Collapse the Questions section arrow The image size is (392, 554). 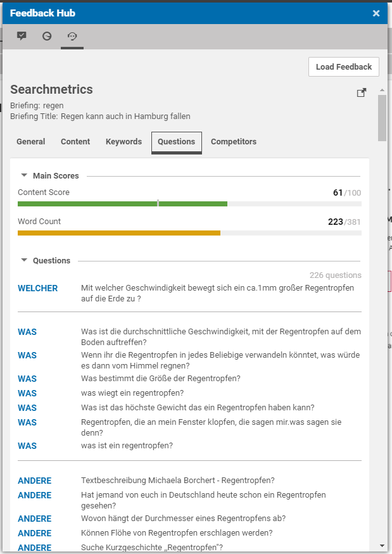[24, 260]
